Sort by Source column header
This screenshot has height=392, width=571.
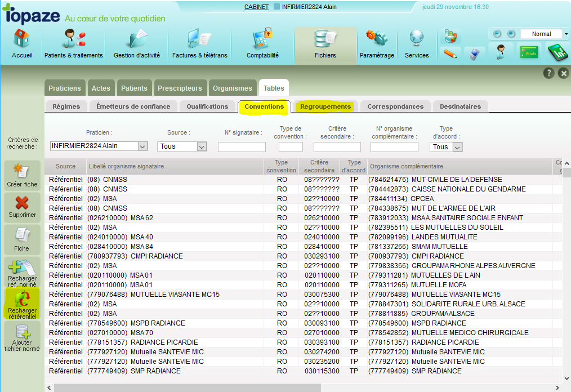[65, 166]
